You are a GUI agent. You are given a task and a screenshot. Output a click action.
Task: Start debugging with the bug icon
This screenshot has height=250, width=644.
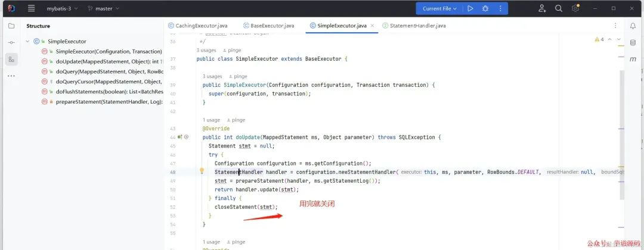485,8
